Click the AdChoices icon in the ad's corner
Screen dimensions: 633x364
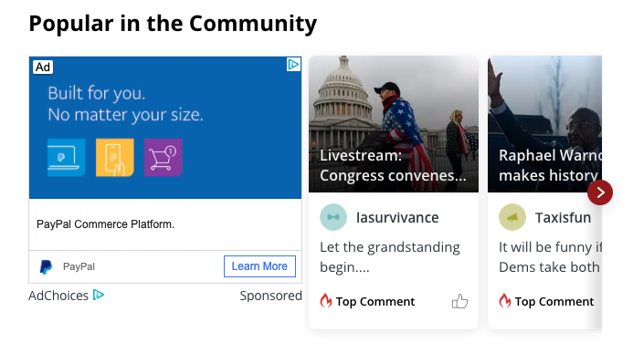pyautogui.click(x=293, y=64)
